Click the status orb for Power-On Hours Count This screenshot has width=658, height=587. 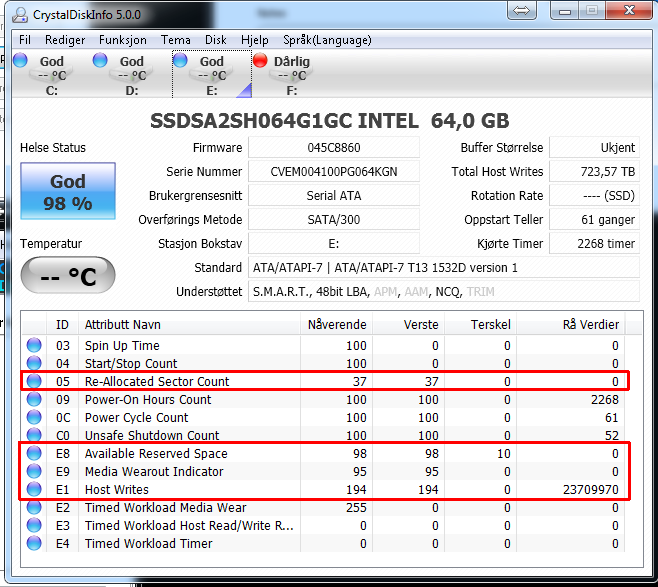(x=34, y=399)
